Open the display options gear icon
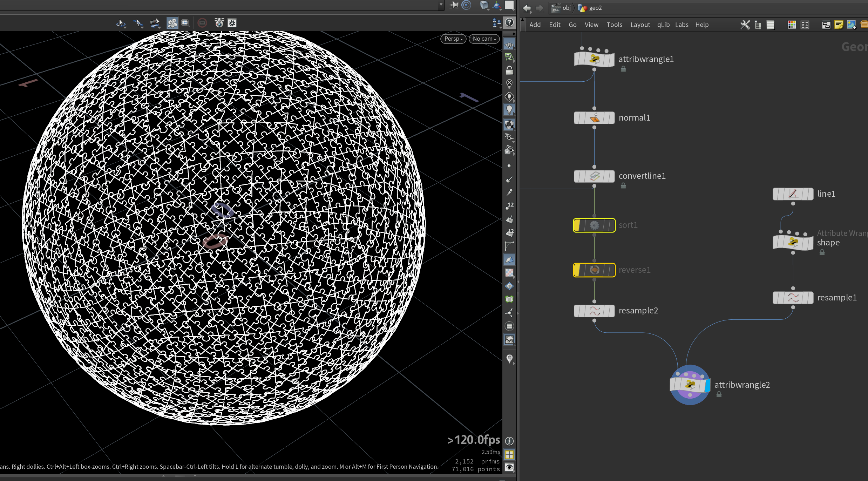The image size is (868, 481). (232, 23)
